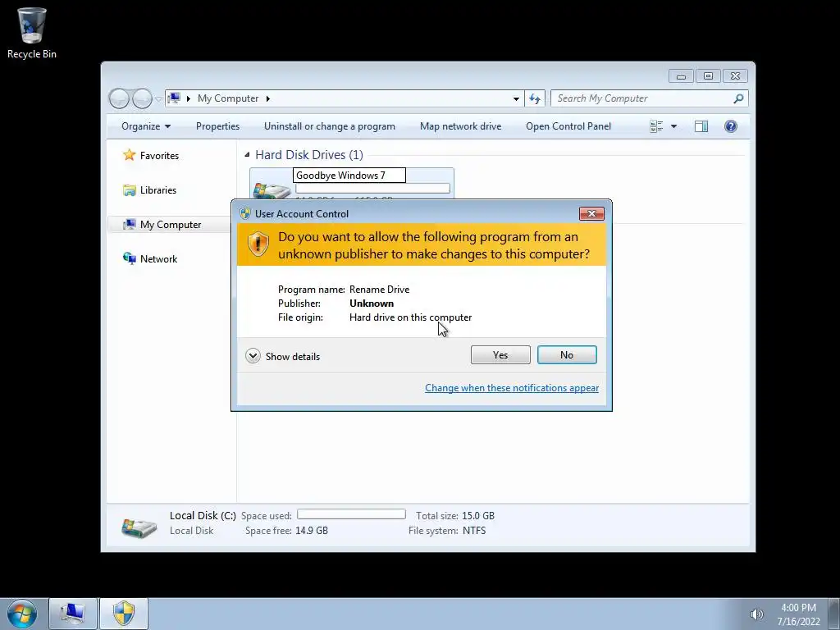
Task: Select the UAC shield taskbar icon
Action: pyautogui.click(x=124, y=614)
